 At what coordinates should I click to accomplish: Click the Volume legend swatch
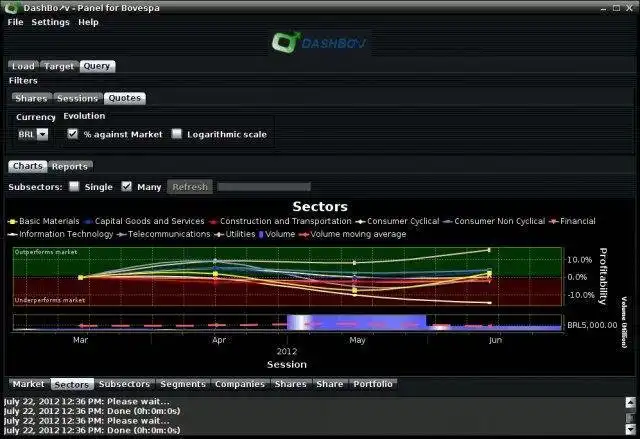(261, 235)
